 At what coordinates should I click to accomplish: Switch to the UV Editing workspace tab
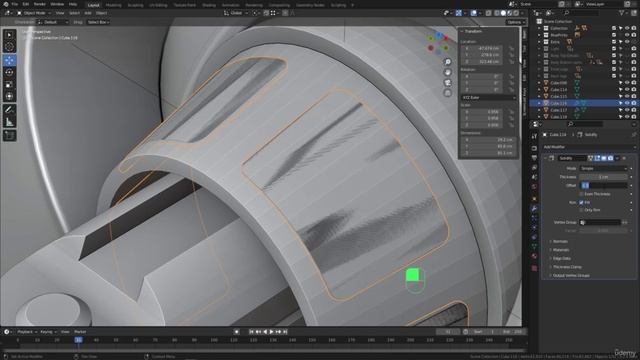pyautogui.click(x=158, y=5)
